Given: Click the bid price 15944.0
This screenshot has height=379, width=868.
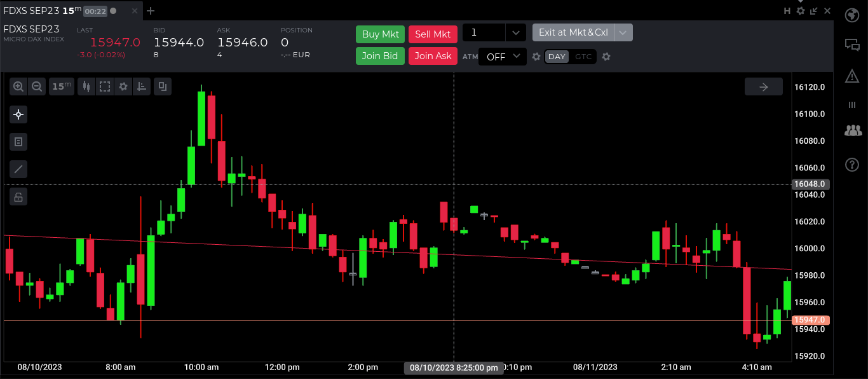Looking at the screenshot, I should [179, 43].
